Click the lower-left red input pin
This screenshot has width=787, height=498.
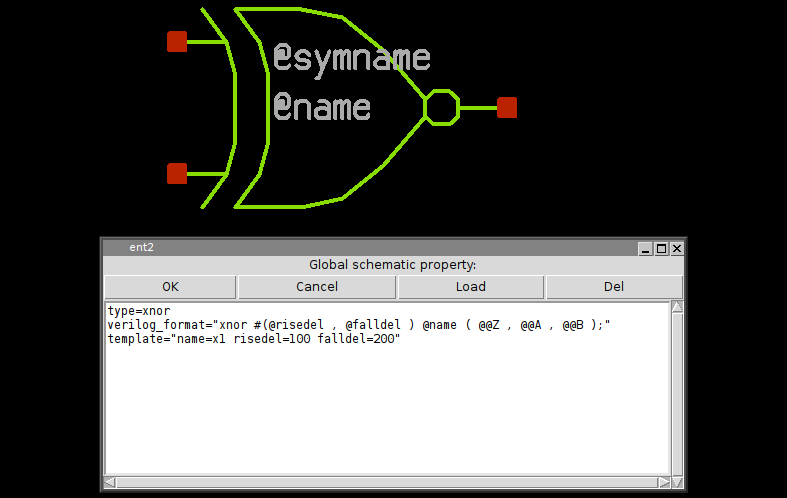pyautogui.click(x=177, y=174)
